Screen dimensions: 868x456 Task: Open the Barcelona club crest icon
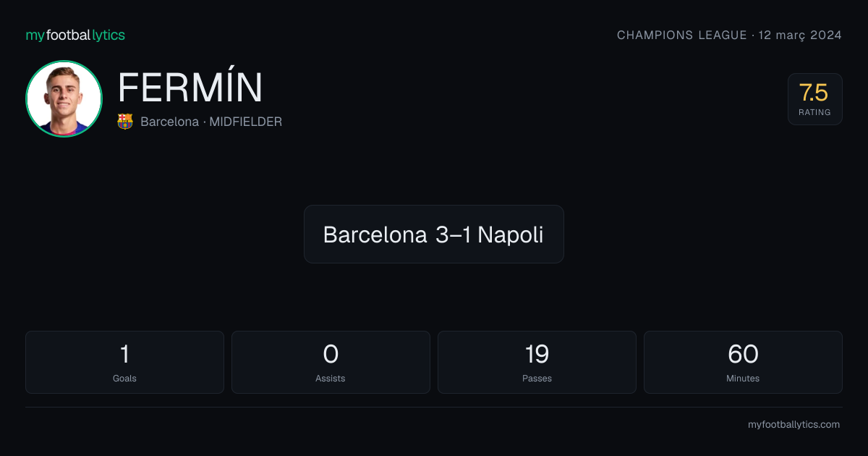(125, 122)
